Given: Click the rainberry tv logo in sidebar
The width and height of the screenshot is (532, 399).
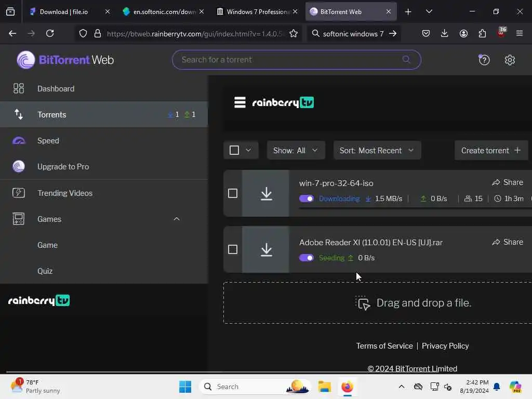Looking at the screenshot, I should click(x=38, y=301).
